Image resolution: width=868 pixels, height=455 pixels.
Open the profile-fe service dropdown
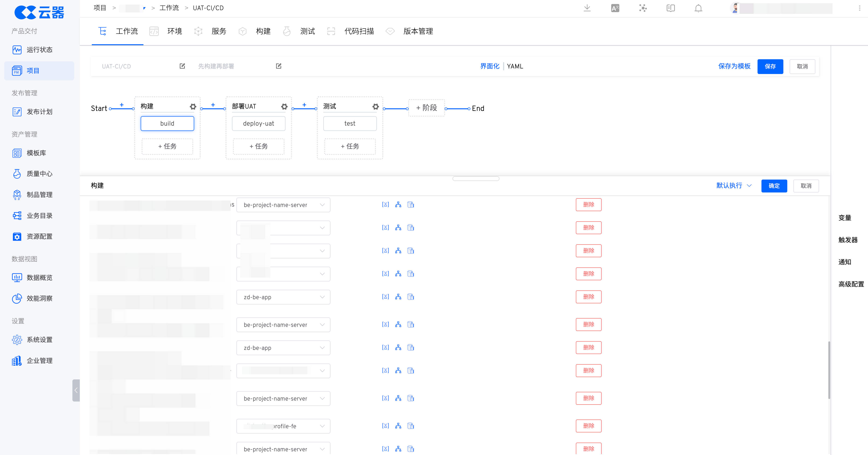click(283, 426)
